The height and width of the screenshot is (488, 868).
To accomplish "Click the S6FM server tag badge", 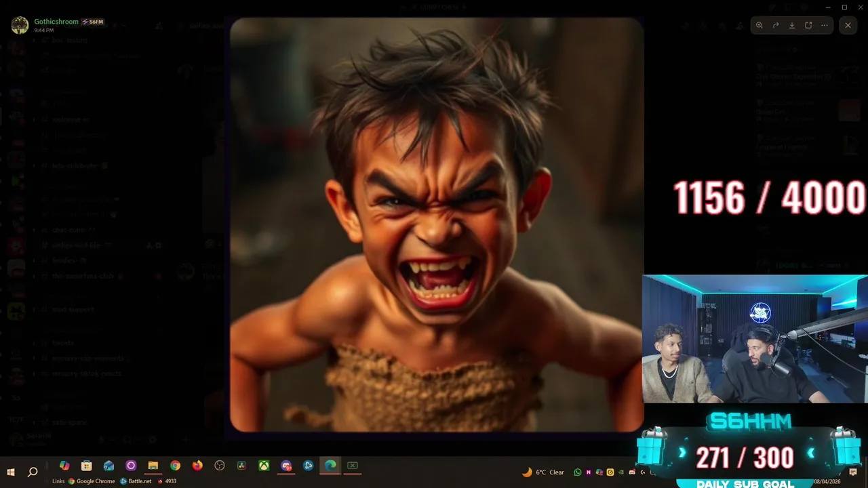I will coord(93,22).
